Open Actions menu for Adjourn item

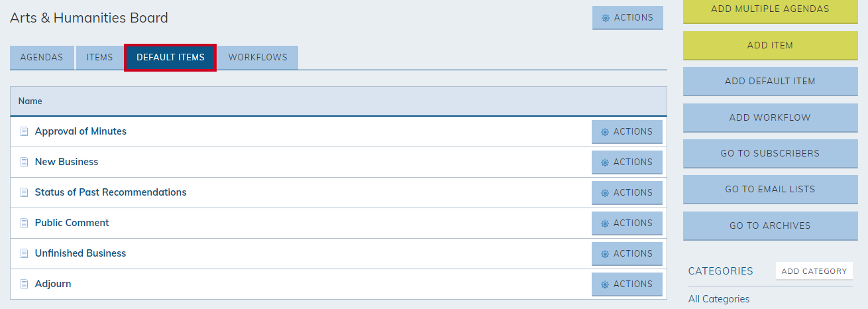click(627, 284)
